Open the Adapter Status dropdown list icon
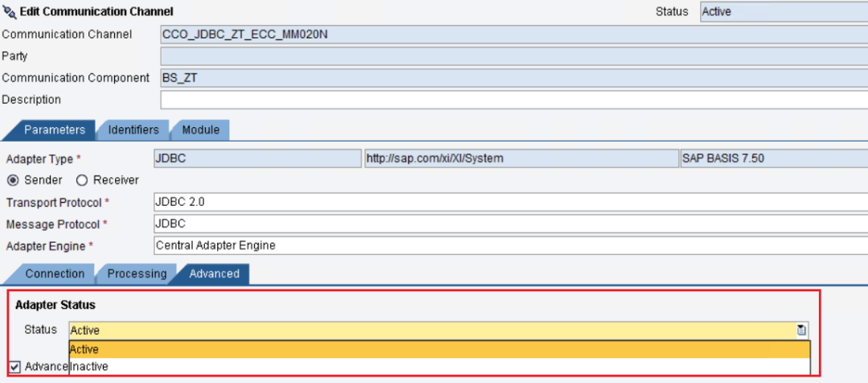868x383 pixels. tap(801, 331)
